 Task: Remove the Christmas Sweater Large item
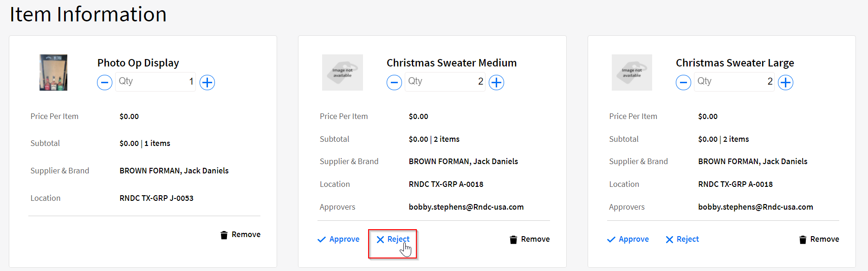pyautogui.click(x=824, y=239)
